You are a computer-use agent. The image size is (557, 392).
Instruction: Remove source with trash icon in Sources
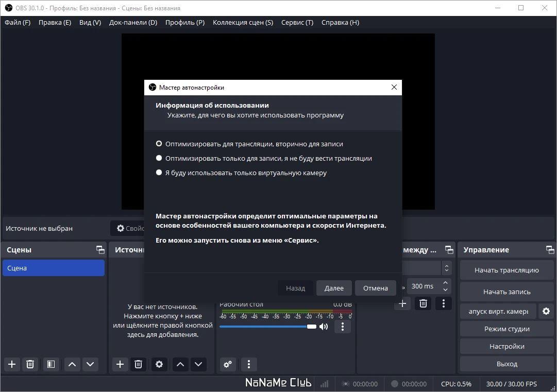138,364
